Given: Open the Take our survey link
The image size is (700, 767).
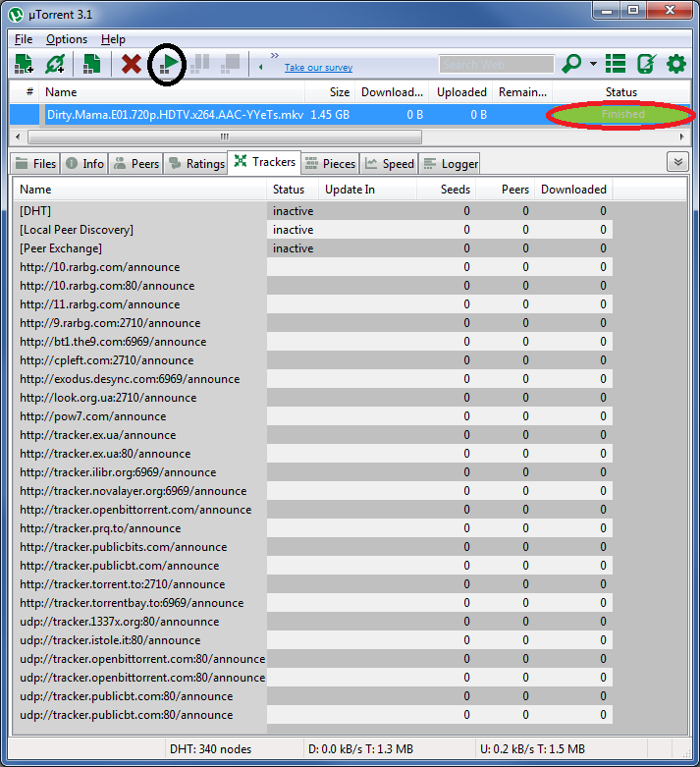Looking at the screenshot, I should [x=318, y=68].
